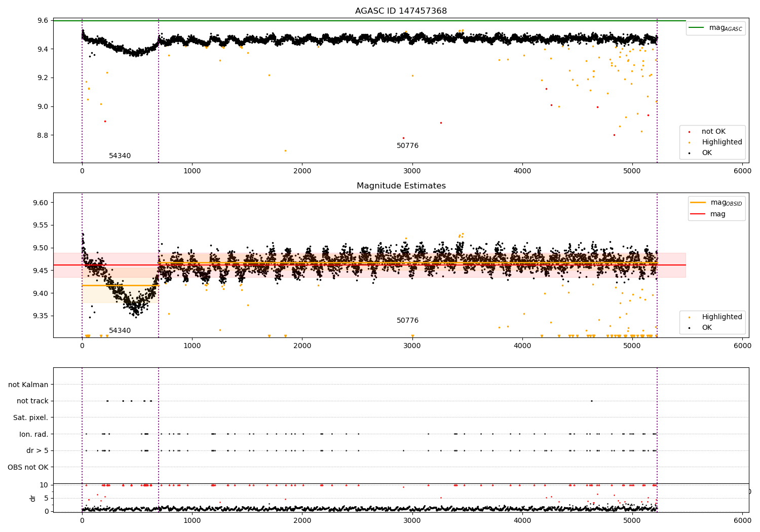Click the 'Ion. rad.' y-axis label
The height and width of the screenshot is (532, 760).
34,434
